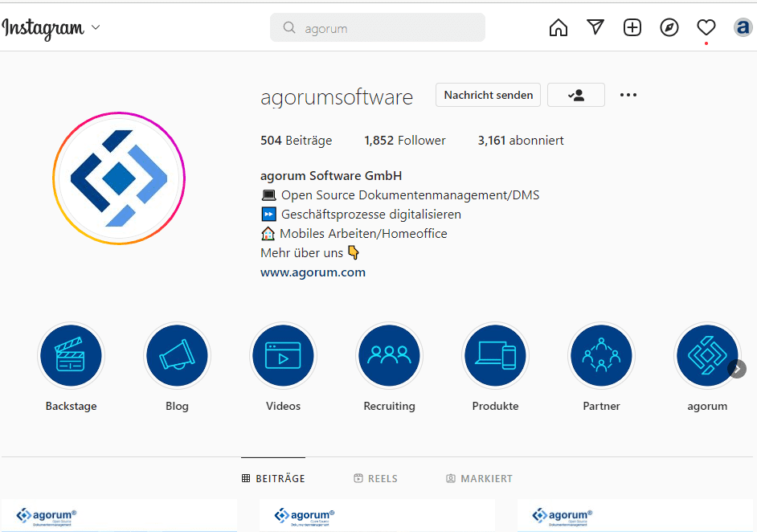Screen dimensions: 757x532
Task: Expand dropdown arrow next to Instagram logo
Action: click(96, 27)
